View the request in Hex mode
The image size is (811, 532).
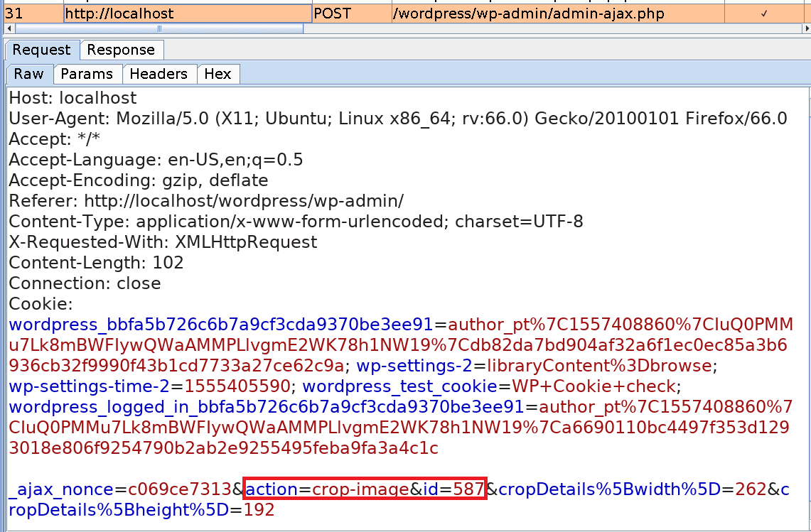pos(218,73)
